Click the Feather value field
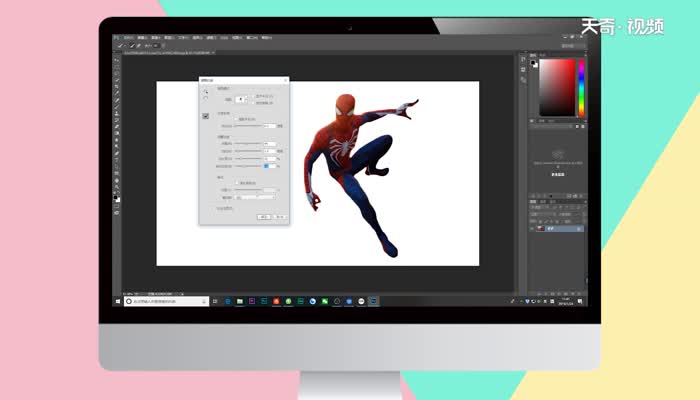The width and height of the screenshot is (700, 400). [x=269, y=151]
